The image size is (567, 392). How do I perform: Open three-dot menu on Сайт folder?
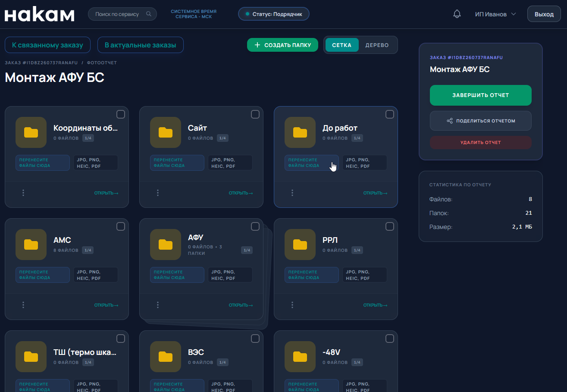click(158, 193)
